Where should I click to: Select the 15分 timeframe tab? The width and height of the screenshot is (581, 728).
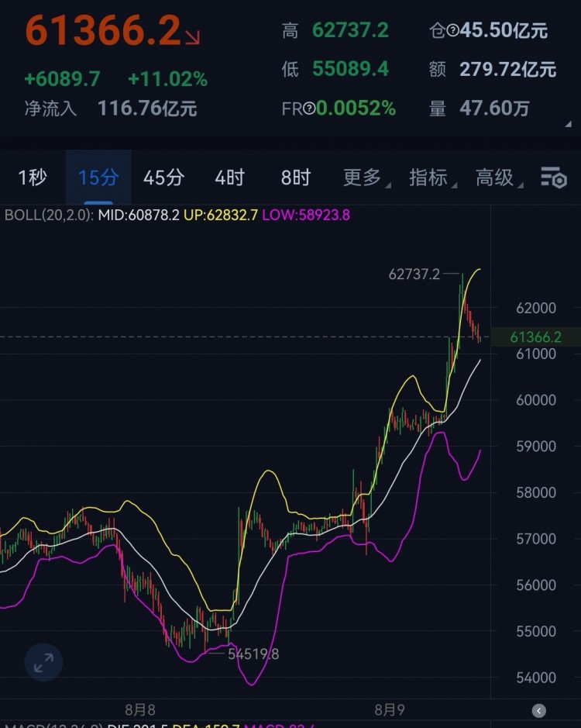[98, 178]
